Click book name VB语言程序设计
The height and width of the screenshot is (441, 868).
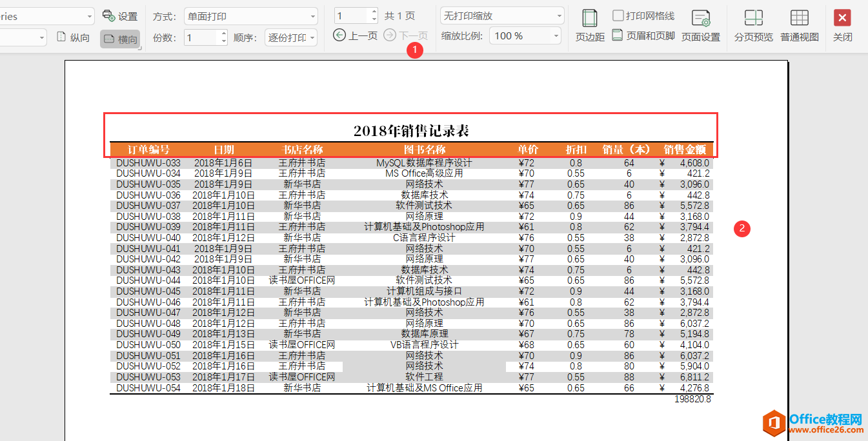pyautogui.click(x=424, y=345)
